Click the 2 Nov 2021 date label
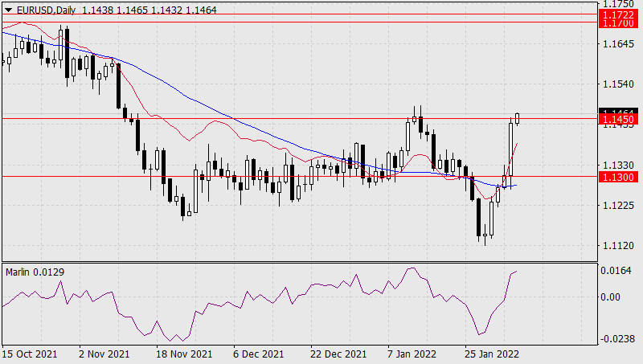 click(x=104, y=354)
